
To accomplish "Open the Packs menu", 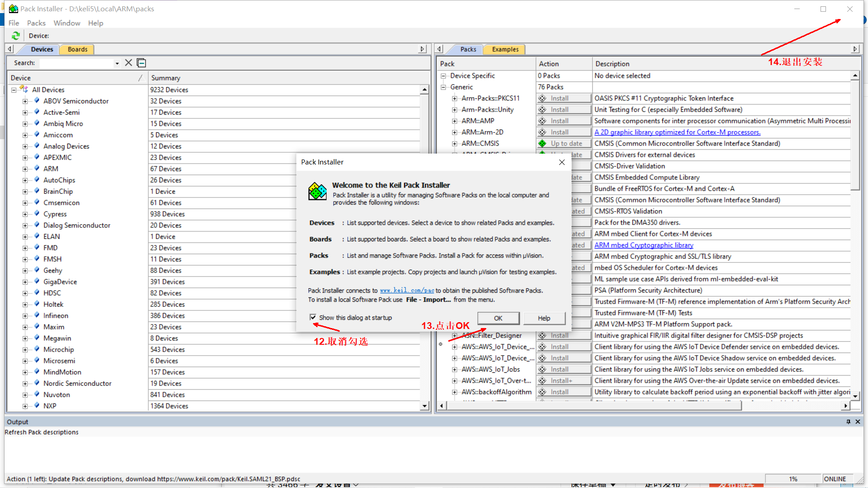I will [36, 23].
